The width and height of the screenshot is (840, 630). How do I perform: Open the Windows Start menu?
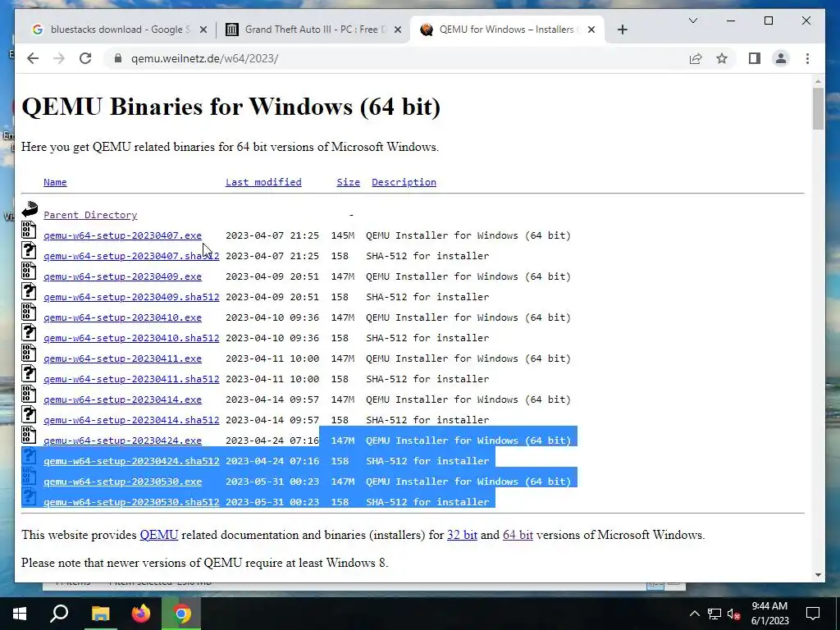20,614
